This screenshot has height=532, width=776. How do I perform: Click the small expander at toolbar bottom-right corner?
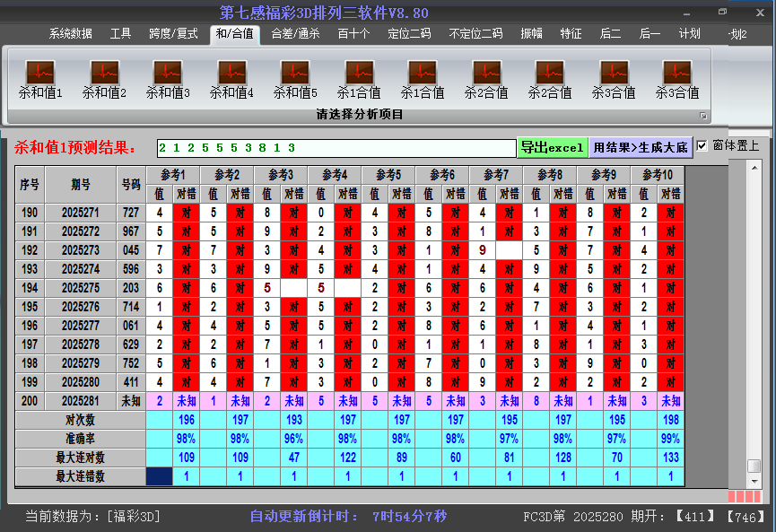(x=705, y=115)
